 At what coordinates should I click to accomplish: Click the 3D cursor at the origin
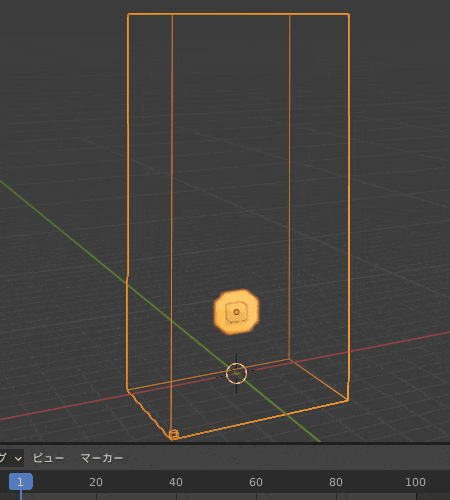236,373
